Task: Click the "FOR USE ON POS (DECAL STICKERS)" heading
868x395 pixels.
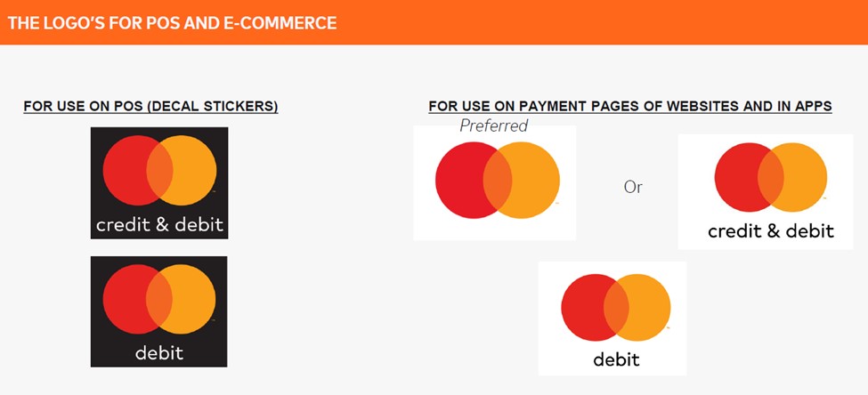Action: tap(150, 107)
